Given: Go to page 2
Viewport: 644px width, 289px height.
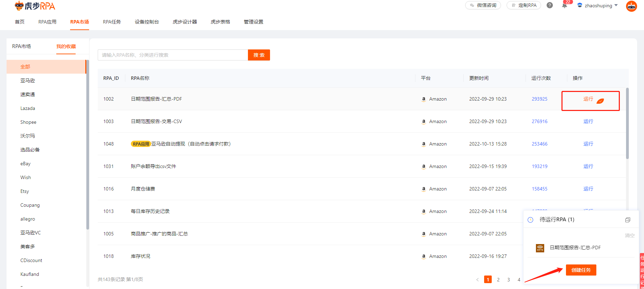Looking at the screenshot, I should click(x=498, y=280).
